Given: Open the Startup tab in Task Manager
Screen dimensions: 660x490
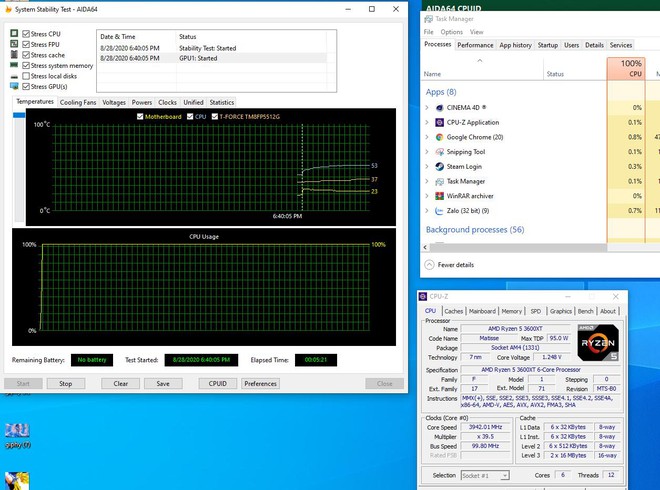Looking at the screenshot, I should point(548,45).
